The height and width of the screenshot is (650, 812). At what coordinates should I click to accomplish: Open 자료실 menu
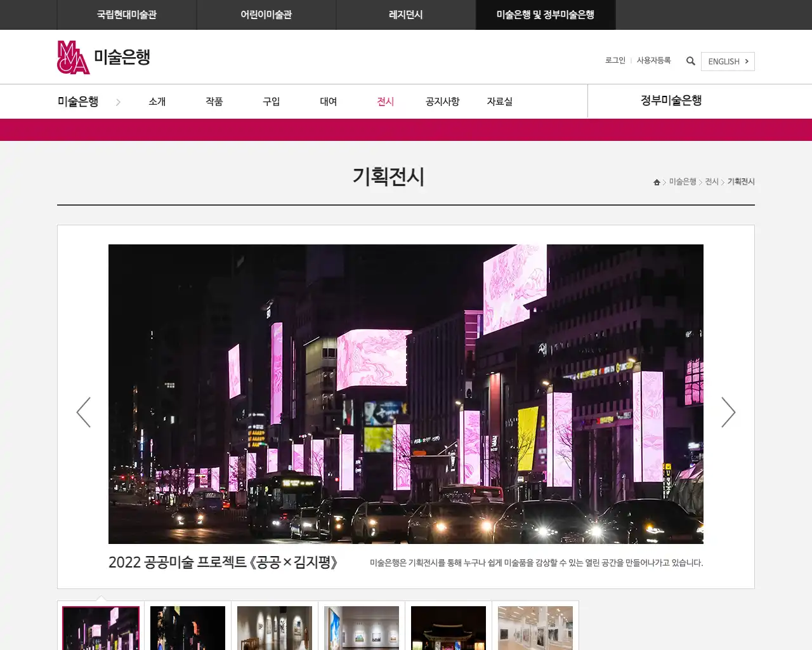pos(500,102)
